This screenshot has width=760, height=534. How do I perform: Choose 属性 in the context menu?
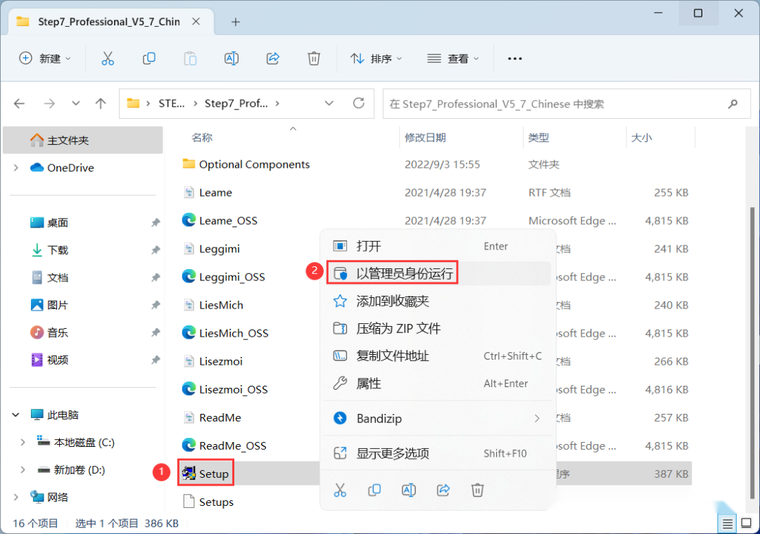(437, 384)
